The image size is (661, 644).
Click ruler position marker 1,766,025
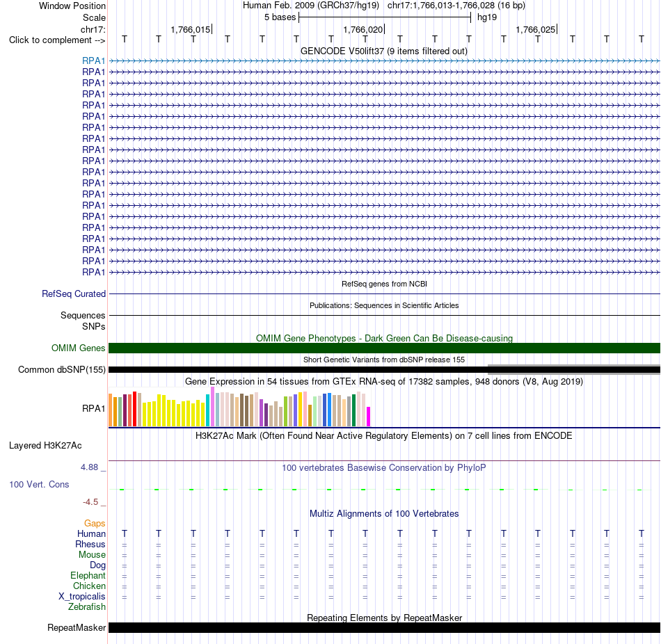(536, 29)
